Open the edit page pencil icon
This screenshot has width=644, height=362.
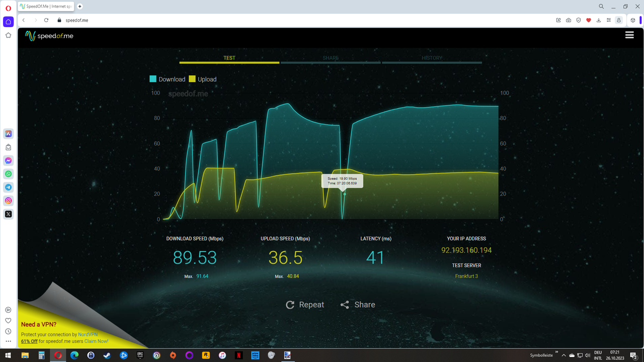click(558, 20)
